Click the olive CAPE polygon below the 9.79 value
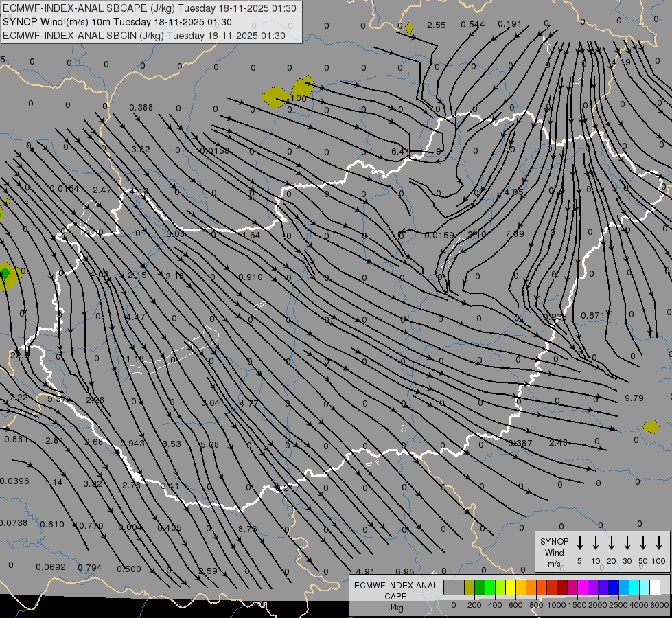The width and height of the screenshot is (672, 618). (x=651, y=426)
